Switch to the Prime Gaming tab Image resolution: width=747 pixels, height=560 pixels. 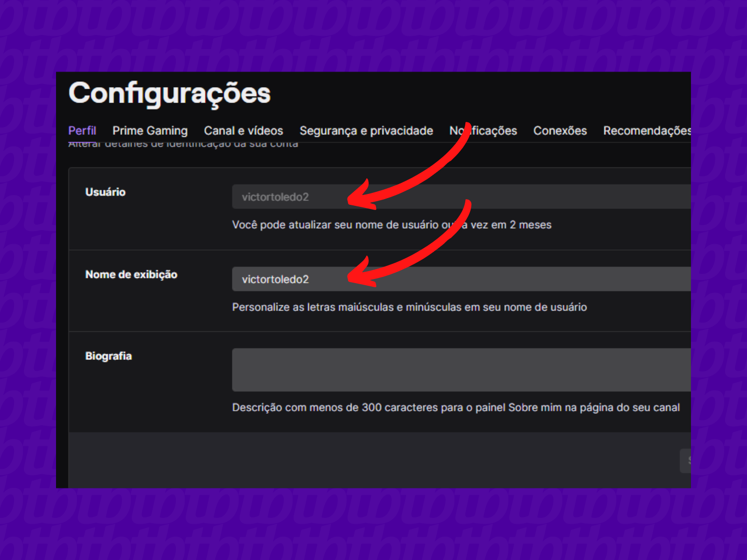150,131
